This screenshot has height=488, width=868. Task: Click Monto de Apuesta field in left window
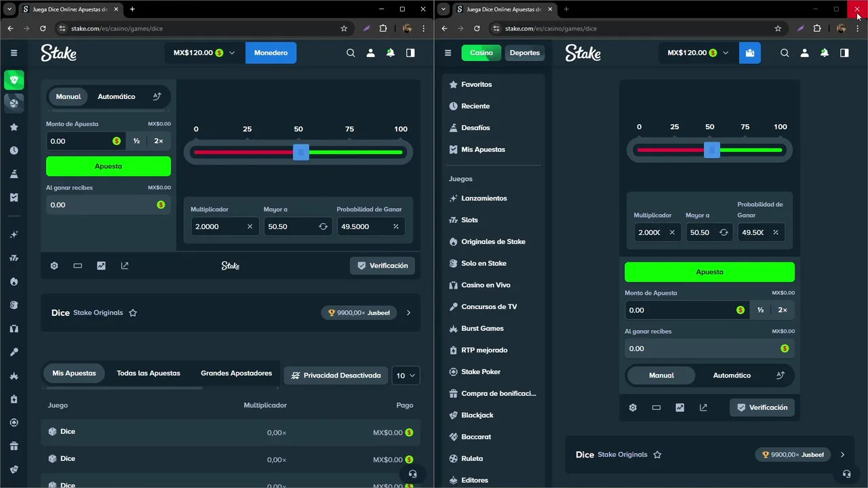[85, 141]
